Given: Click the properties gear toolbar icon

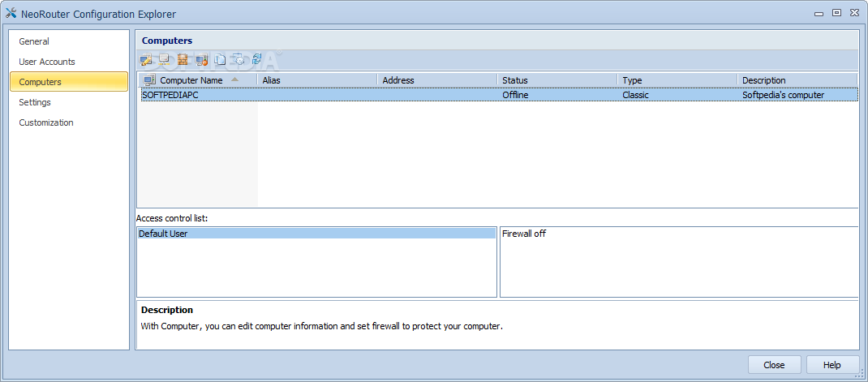Looking at the screenshot, I should tap(238, 59).
